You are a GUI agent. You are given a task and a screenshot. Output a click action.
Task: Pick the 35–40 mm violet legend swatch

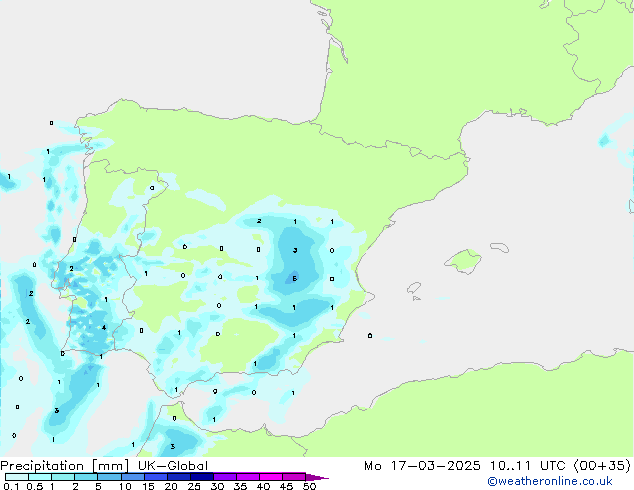(247, 477)
